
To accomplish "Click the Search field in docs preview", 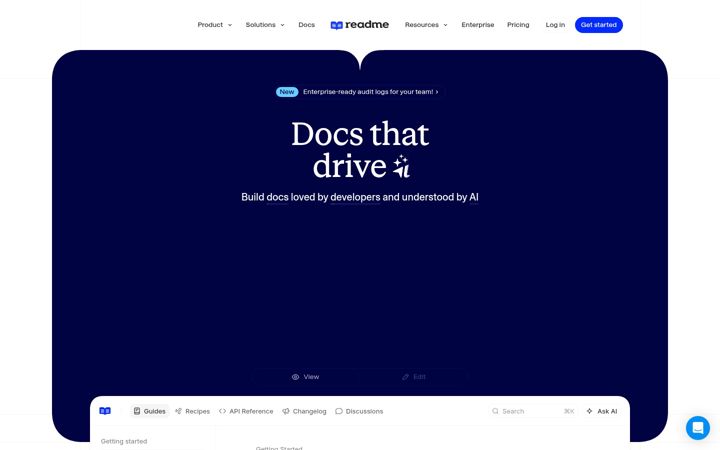I will [x=533, y=411].
